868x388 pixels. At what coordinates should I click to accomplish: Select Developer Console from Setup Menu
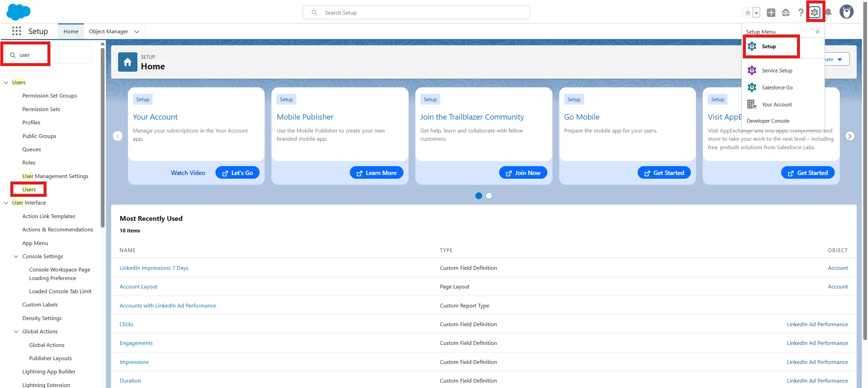(x=768, y=121)
